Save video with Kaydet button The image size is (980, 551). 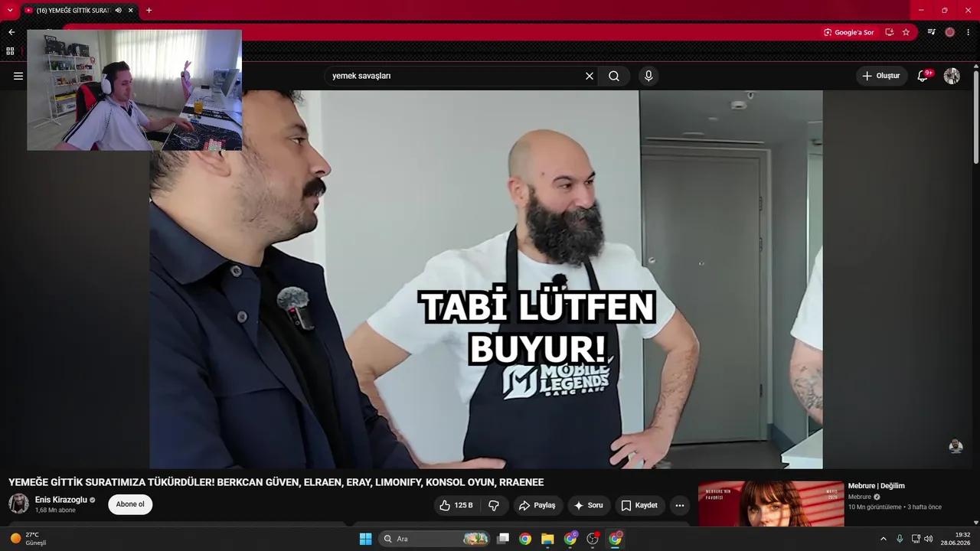639,505
